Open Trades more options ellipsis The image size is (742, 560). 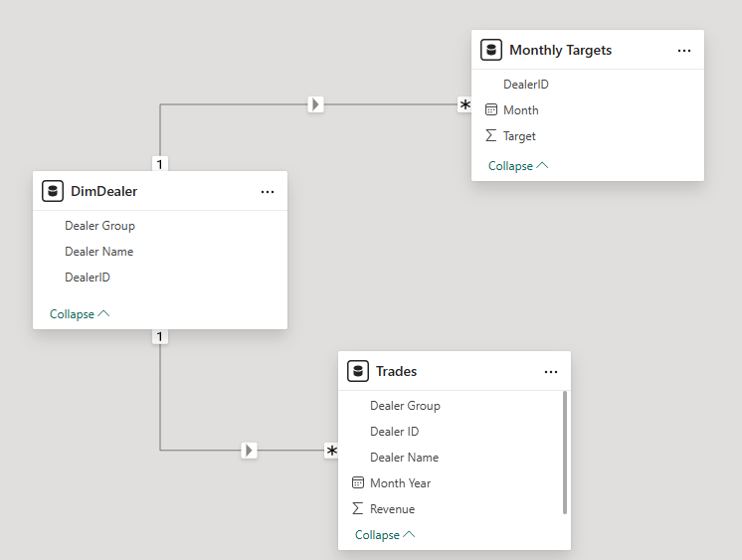(x=551, y=372)
